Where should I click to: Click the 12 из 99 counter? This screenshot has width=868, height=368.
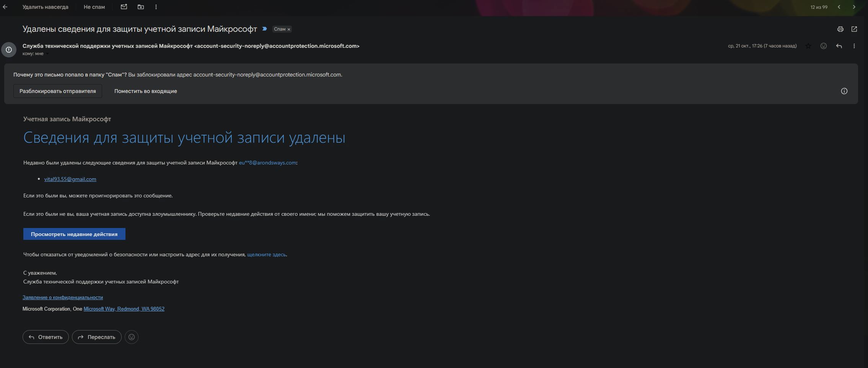819,7
